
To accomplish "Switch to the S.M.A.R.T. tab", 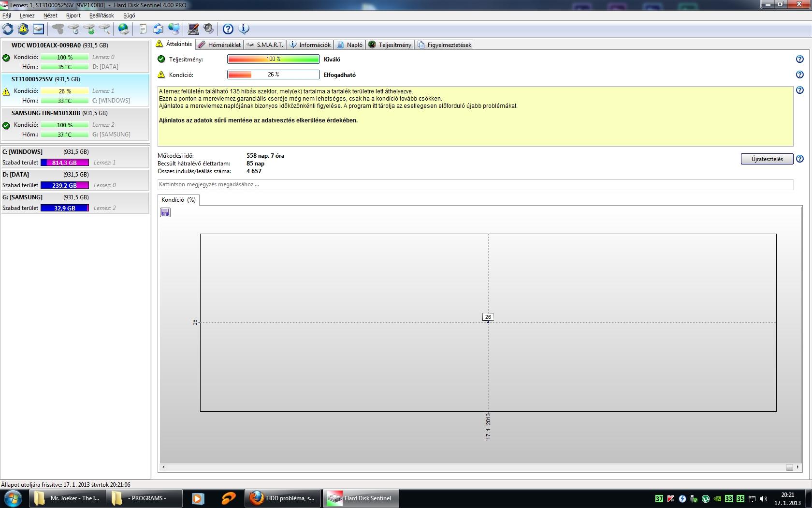I will pos(265,45).
